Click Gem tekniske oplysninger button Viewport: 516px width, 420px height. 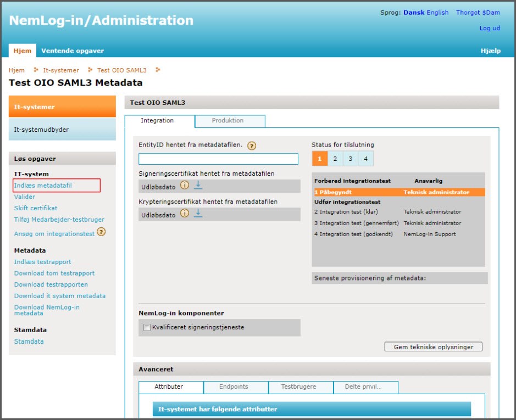tap(433, 346)
